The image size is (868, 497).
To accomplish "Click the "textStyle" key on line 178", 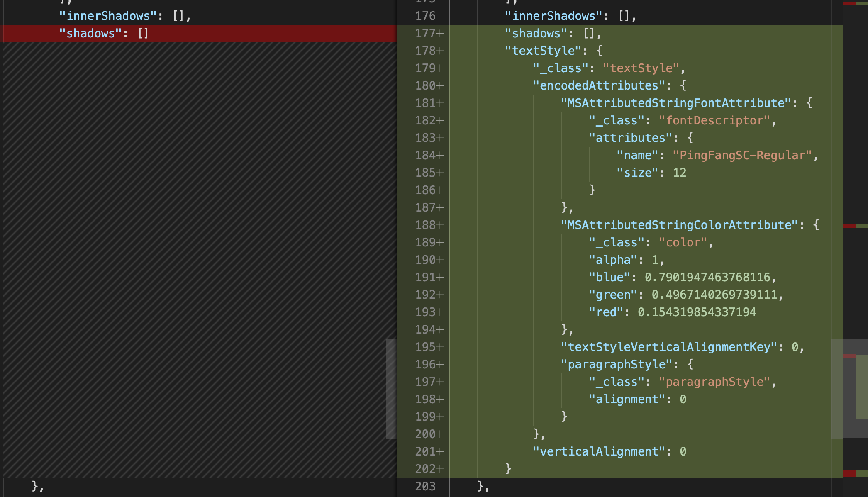I will tap(543, 51).
